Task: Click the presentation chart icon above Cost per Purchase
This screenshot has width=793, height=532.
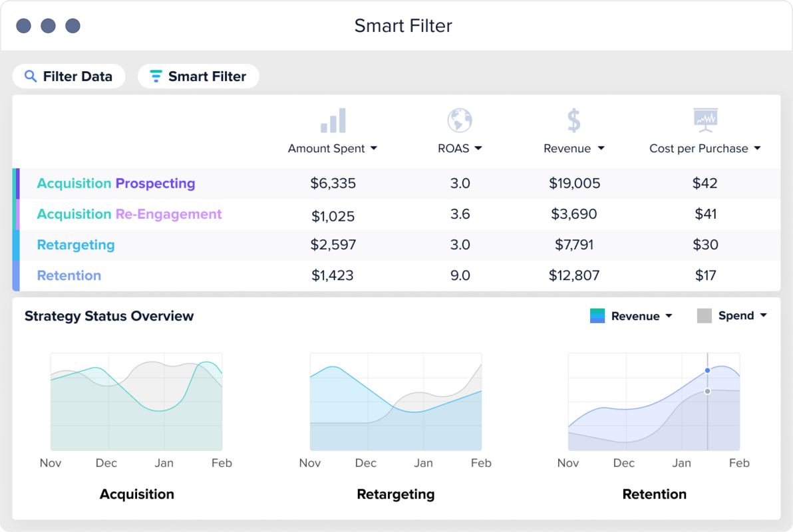Action: 705,118
